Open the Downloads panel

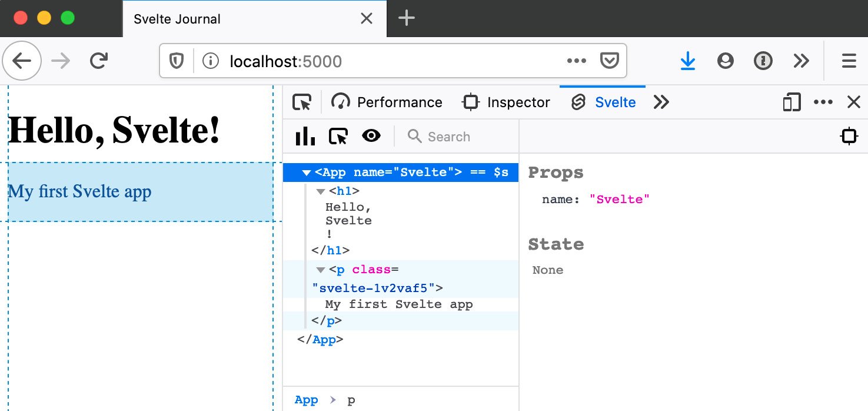click(x=688, y=61)
